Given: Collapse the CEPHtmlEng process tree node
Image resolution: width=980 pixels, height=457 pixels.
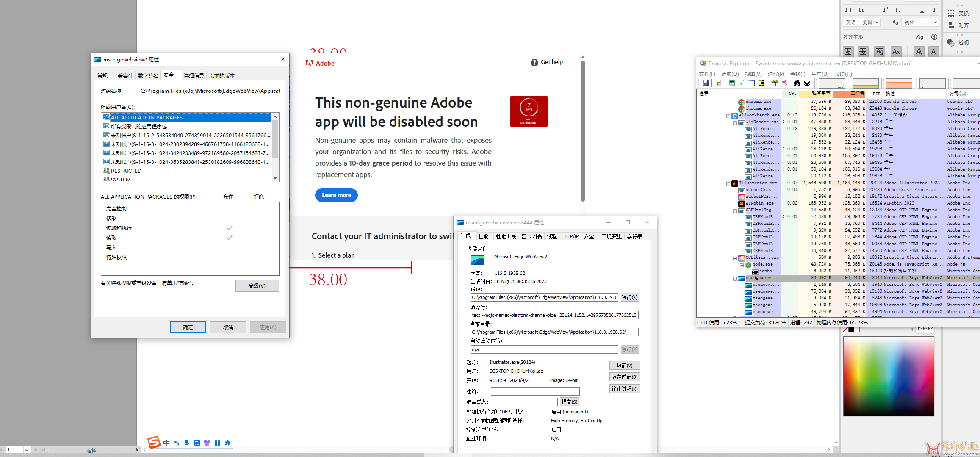Looking at the screenshot, I should point(735,210).
